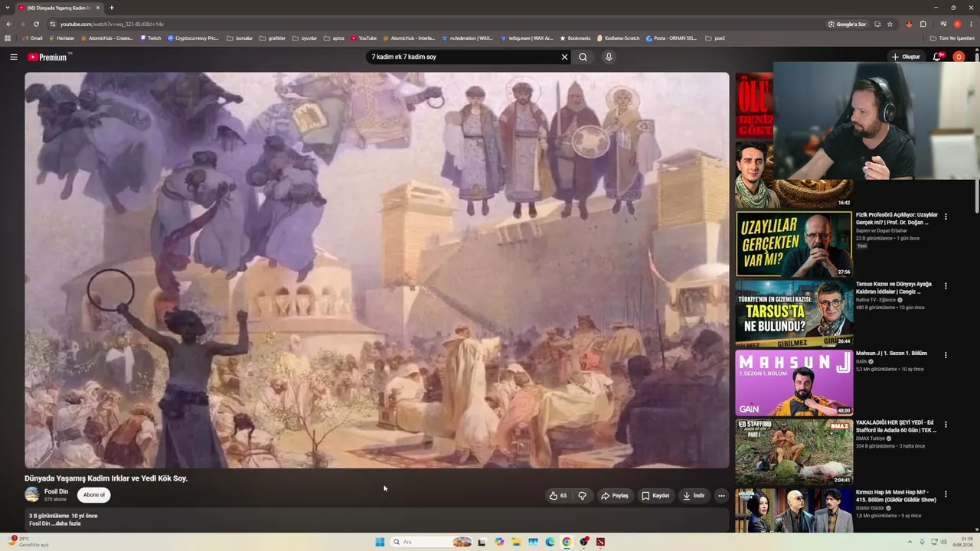The height and width of the screenshot is (551, 980).
Task: Open the Chrome profile avatar
Action: [957, 24]
